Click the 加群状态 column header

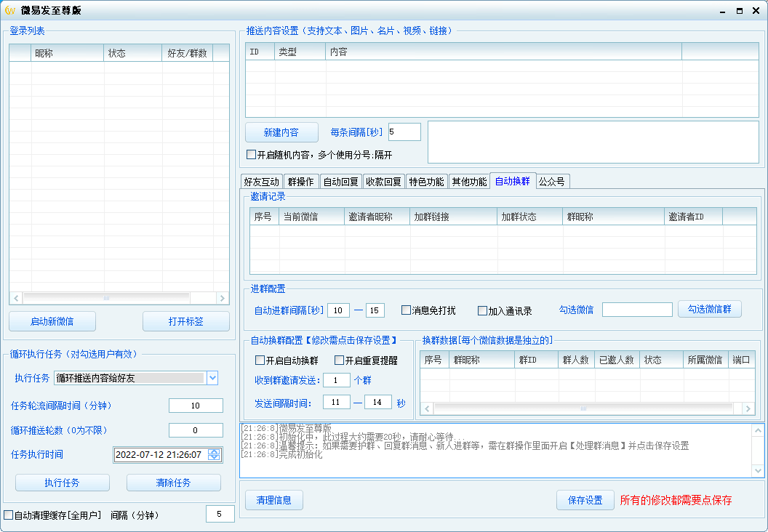click(x=529, y=217)
